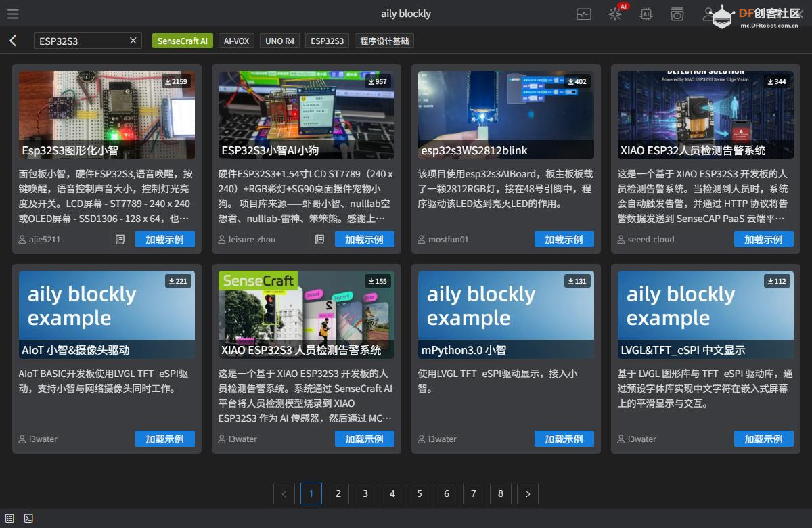Click author name mostfun01

(x=448, y=239)
